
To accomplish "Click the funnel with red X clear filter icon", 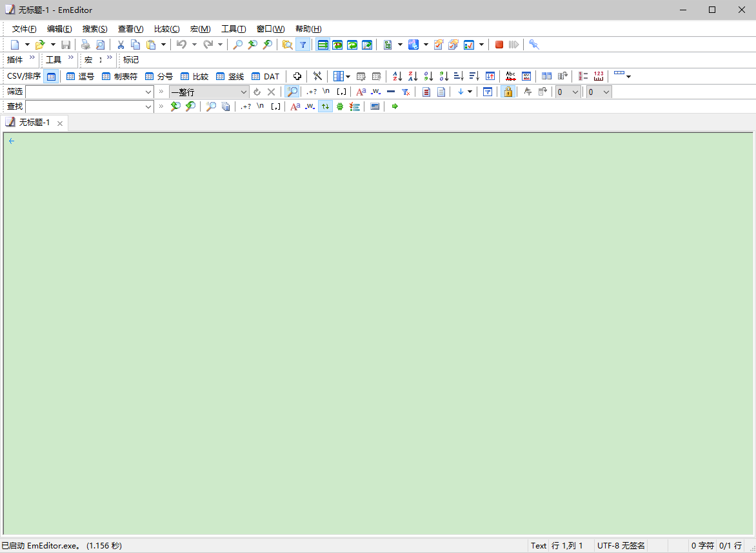I will [x=406, y=92].
